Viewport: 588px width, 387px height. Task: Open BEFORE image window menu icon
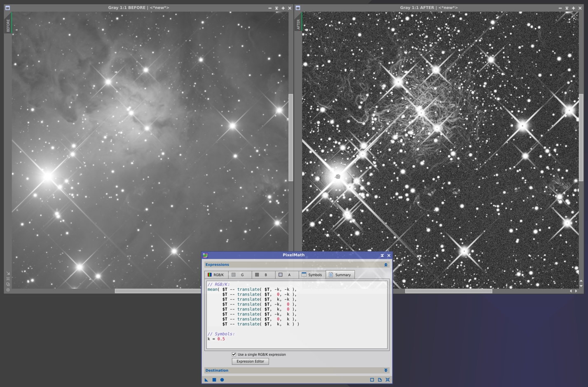click(x=7, y=8)
